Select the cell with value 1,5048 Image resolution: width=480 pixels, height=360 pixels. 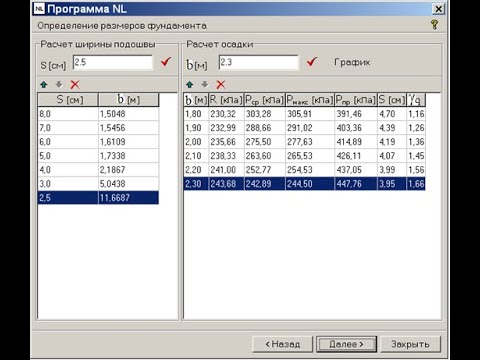coord(129,114)
